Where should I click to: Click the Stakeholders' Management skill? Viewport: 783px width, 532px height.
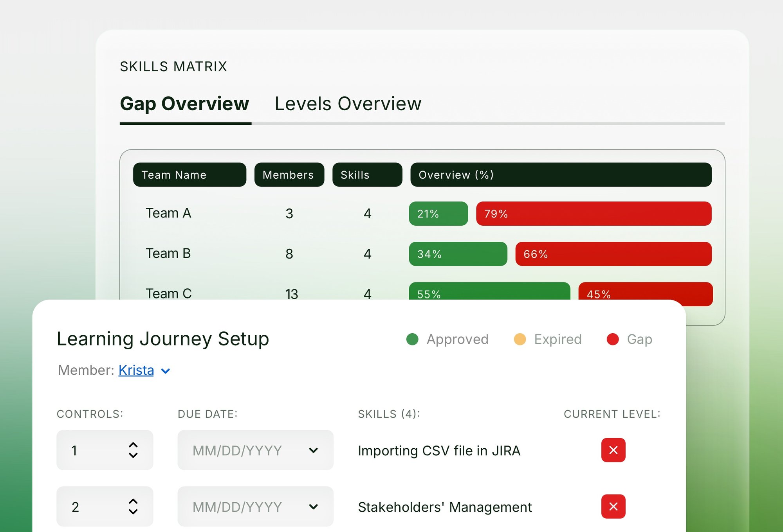point(445,507)
